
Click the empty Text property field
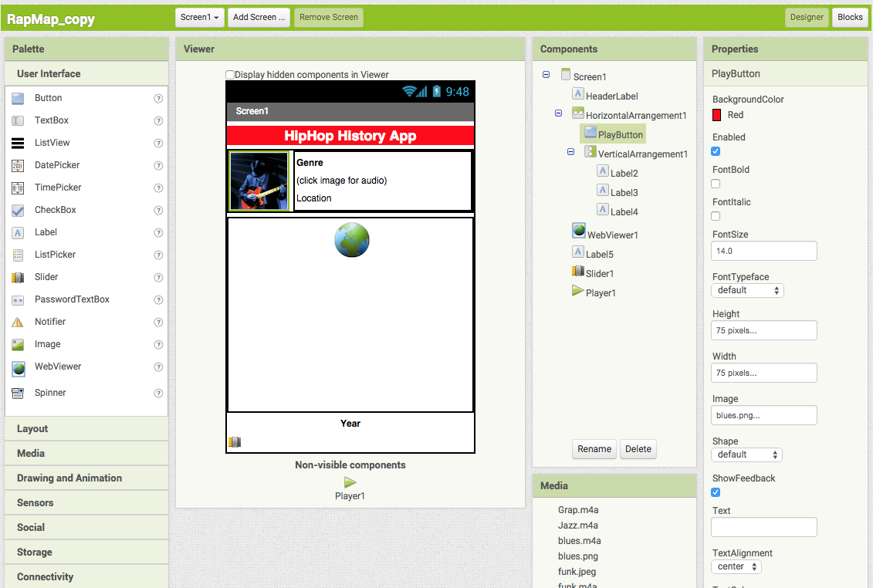pos(764,527)
